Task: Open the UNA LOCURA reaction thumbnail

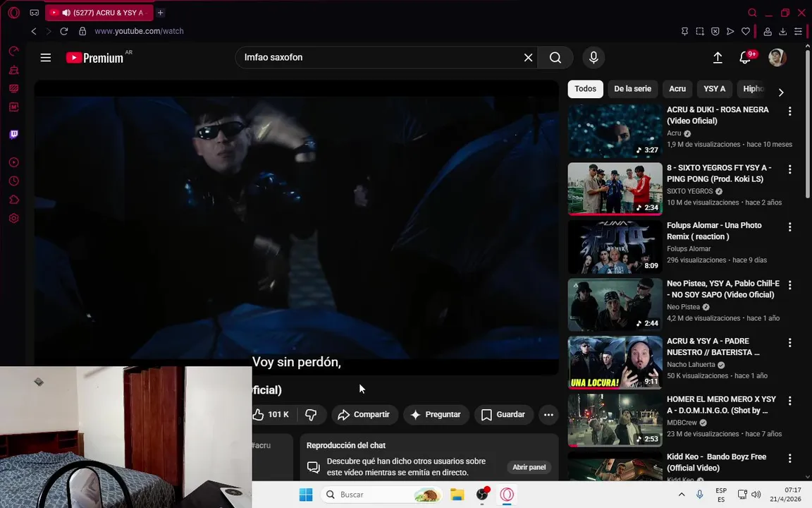Action: pyautogui.click(x=615, y=363)
